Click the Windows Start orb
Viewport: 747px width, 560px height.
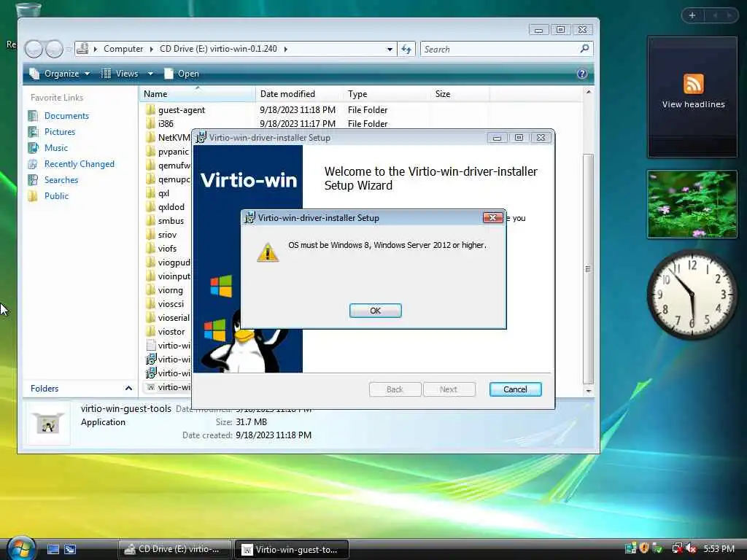(x=21, y=548)
